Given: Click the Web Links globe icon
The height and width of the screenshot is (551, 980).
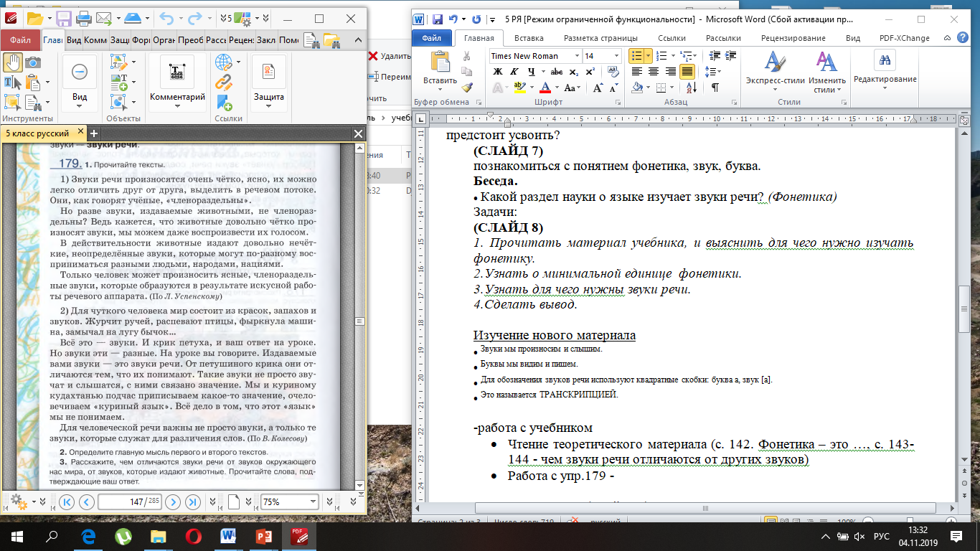Looking at the screenshot, I should coord(224,62).
